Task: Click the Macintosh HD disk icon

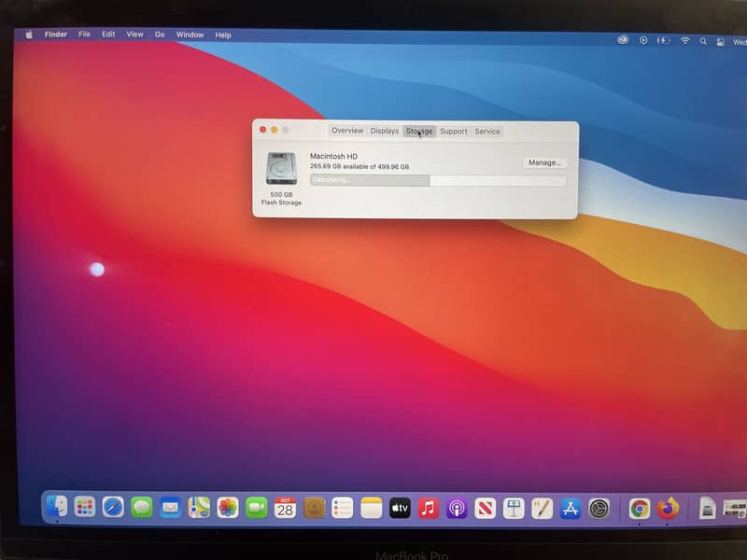Action: 281,169
